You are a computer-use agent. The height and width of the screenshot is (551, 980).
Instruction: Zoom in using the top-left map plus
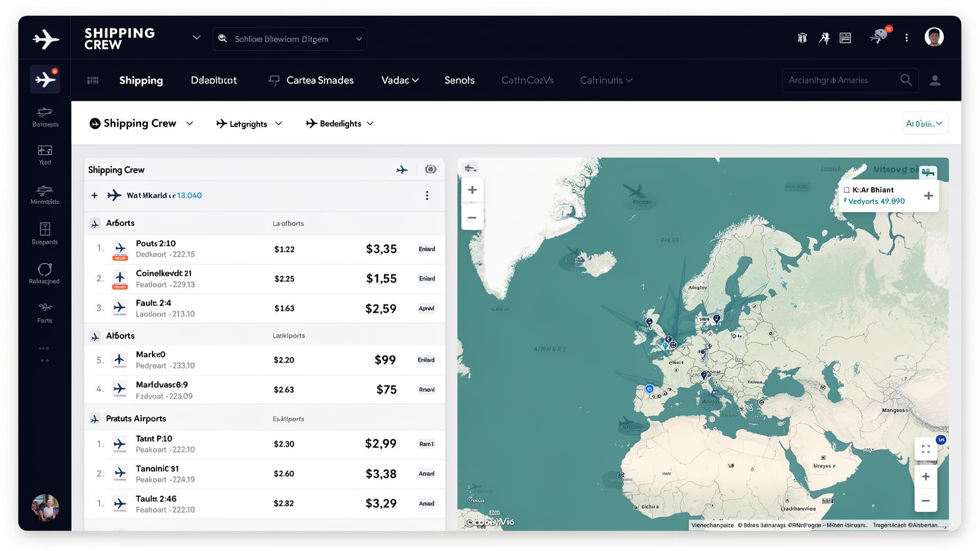(472, 190)
